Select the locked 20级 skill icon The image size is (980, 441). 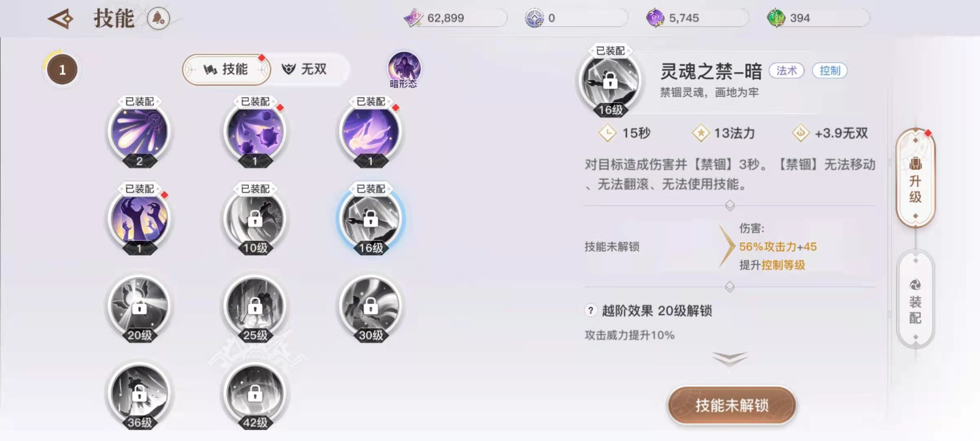click(x=139, y=308)
